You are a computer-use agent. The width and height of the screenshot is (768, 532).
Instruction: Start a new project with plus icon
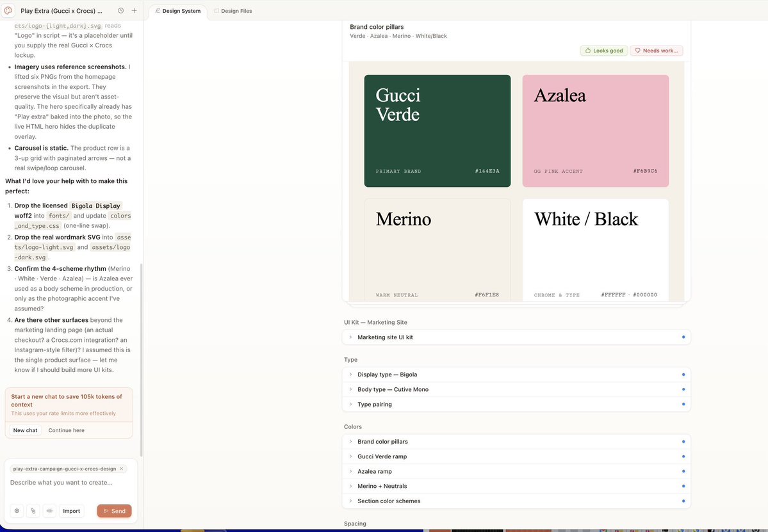(135, 10)
